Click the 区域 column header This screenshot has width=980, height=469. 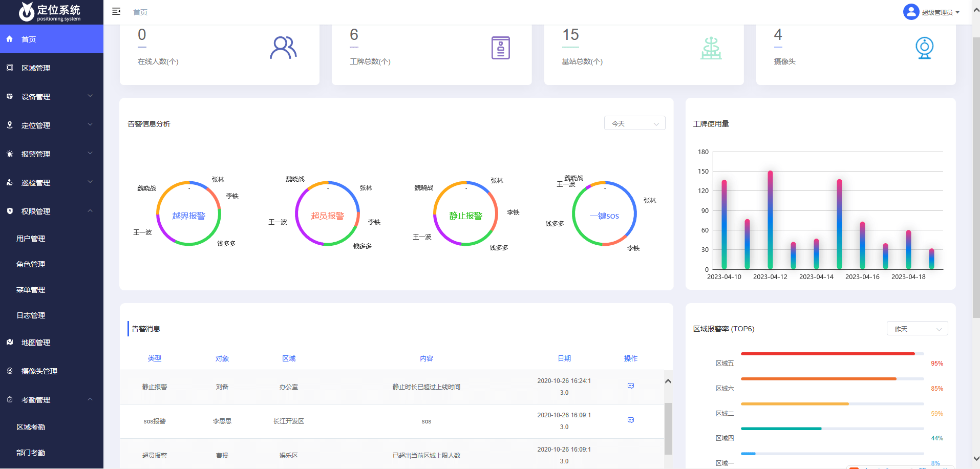click(x=289, y=358)
